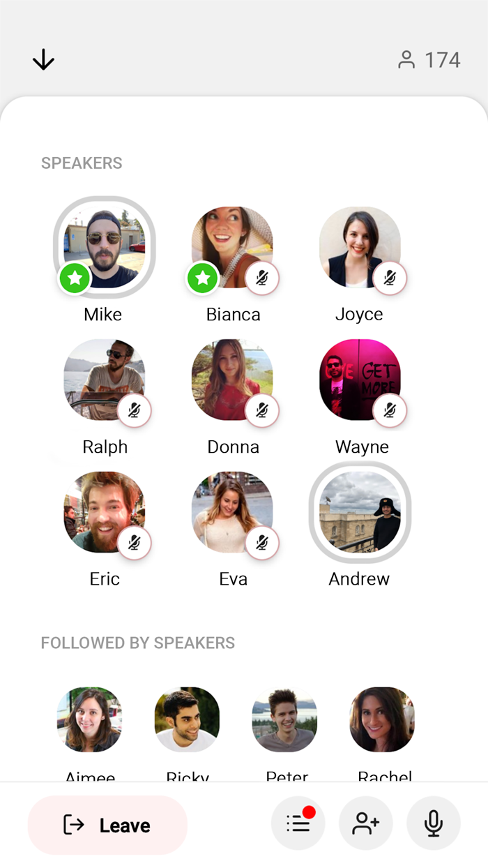Collapse the room with the down arrow
The image size is (488, 868).
(43, 60)
